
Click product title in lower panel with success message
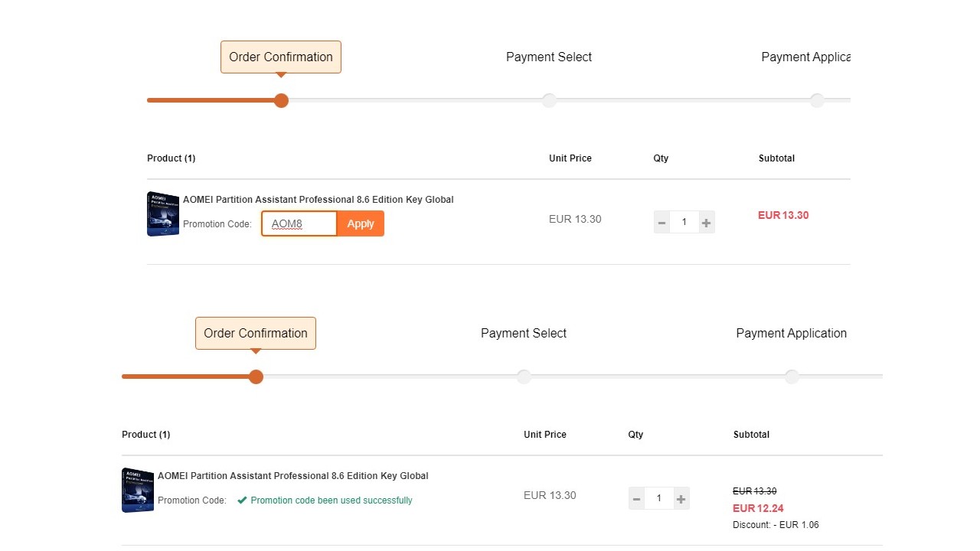pos(292,476)
